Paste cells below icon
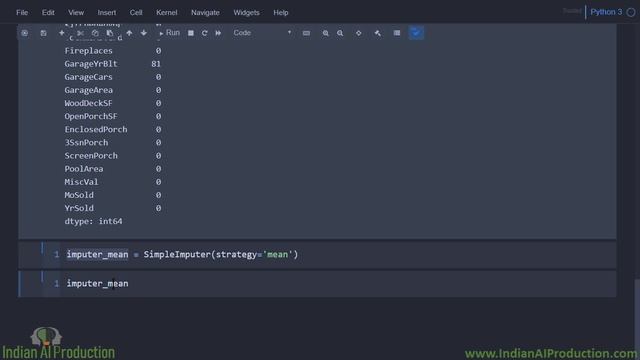640x360 pixels. click(x=110, y=33)
